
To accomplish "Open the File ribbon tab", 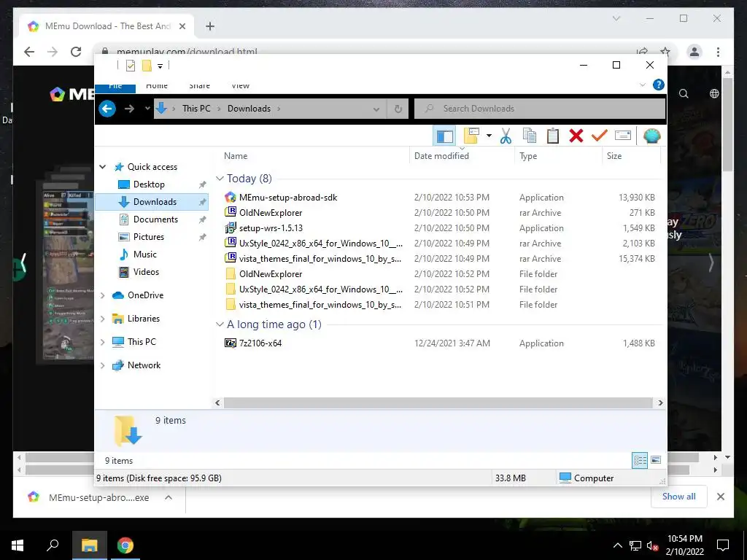I will point(115,87).
